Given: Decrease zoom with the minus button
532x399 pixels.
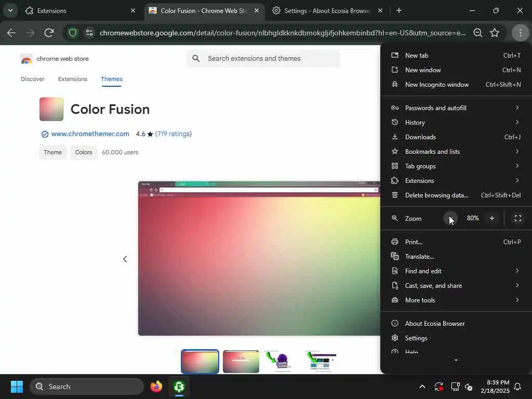Looking at the screenshot, I should tap(450, 219).
